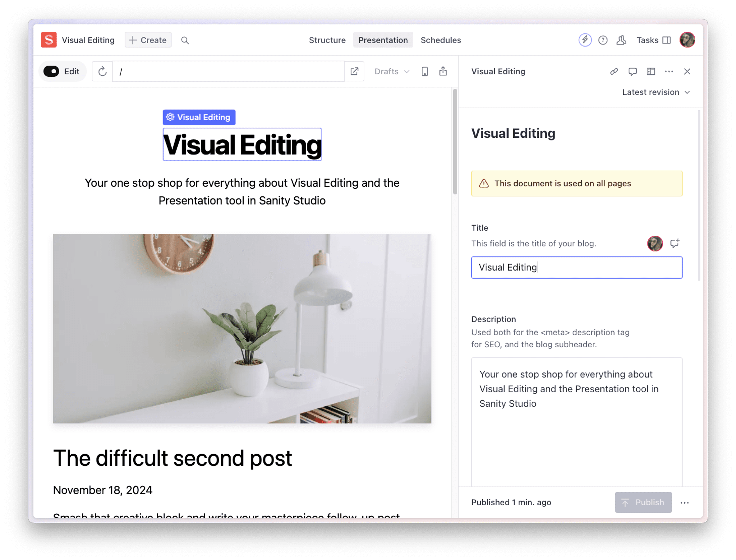This screenshot has width=736, height=560.
Task: Refresh the page preview
Action: pos(102,71)
